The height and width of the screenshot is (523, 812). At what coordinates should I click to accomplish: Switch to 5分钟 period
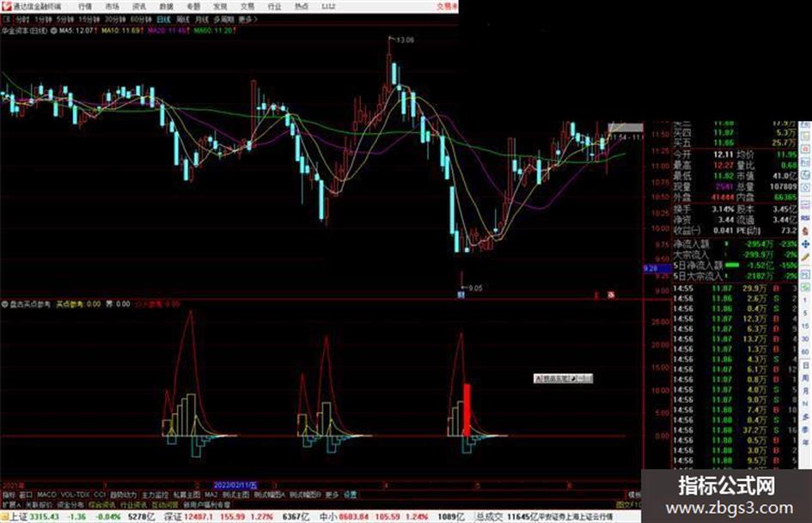click(65, 19)
